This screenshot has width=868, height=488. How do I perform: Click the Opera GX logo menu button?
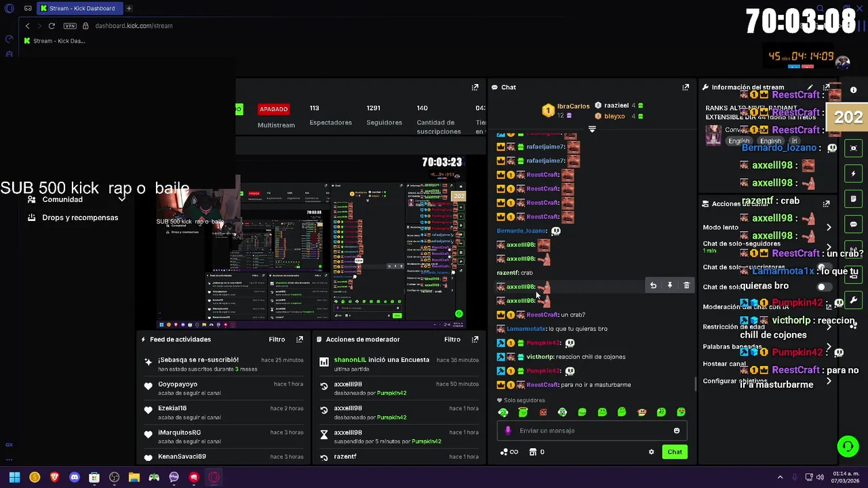(9, 8)
